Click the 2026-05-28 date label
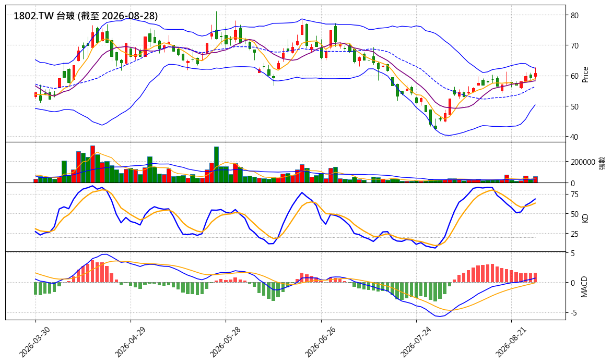This screenshot has width=612, height=364. [x=225, y=342]
